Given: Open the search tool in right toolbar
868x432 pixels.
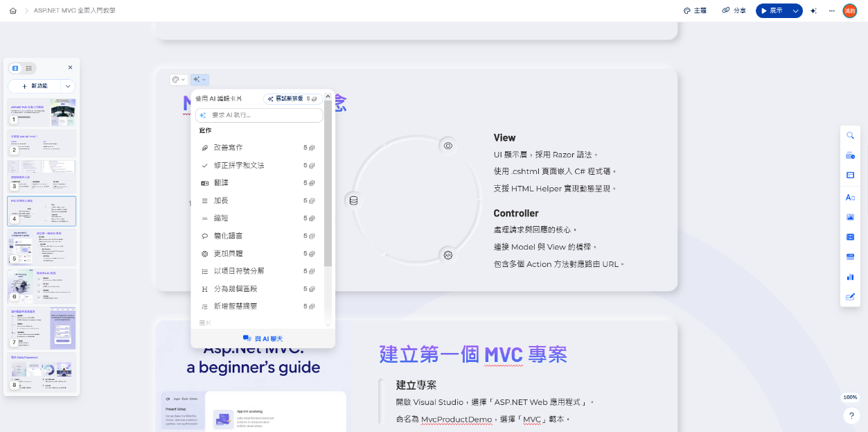Looking at the screenshot, I should pos(850,135).
